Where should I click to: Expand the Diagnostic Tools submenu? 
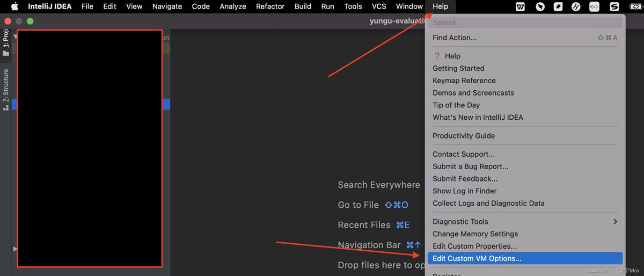(525, 222)
